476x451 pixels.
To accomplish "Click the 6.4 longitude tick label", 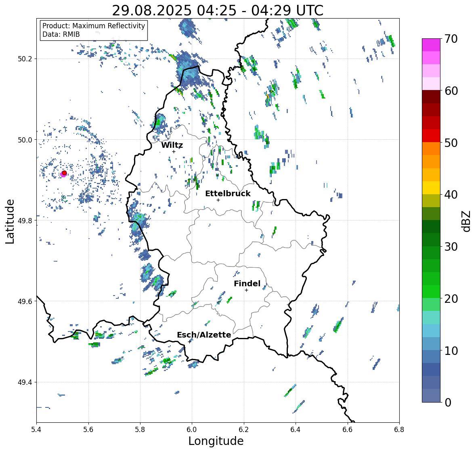I will click(x=296, y=430).
